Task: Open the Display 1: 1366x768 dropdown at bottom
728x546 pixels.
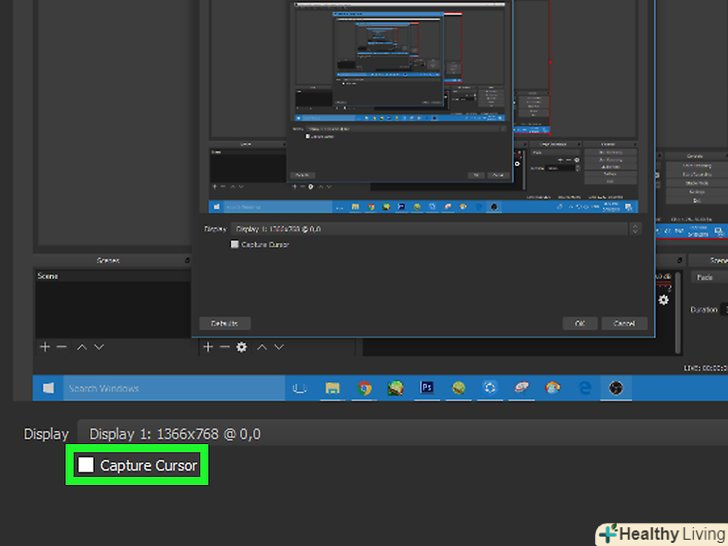Action: (x=400, y=433)
